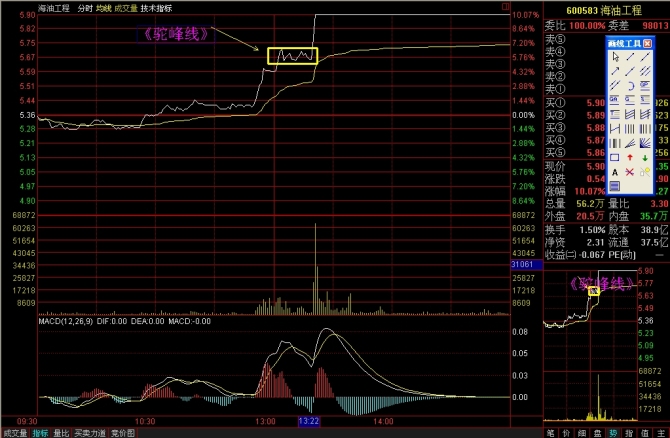Open the 竞价图 tab
Viewport: 670px width, 438px height.
[123, 433]
